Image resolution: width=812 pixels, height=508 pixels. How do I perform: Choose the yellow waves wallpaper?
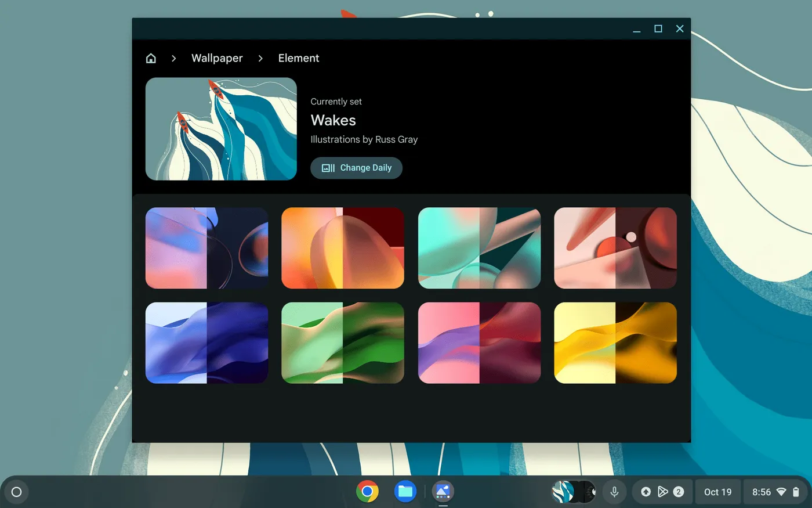pyautogui.click(x=615, y=343)
